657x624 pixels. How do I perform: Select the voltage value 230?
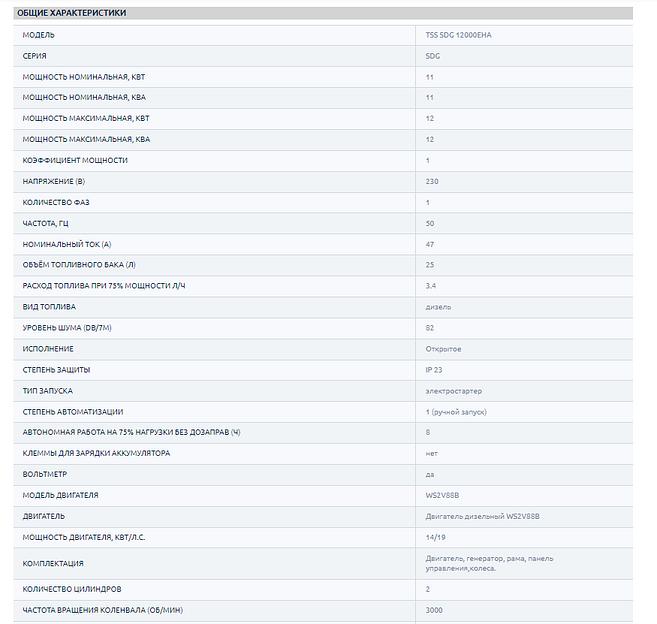point(432,181)
